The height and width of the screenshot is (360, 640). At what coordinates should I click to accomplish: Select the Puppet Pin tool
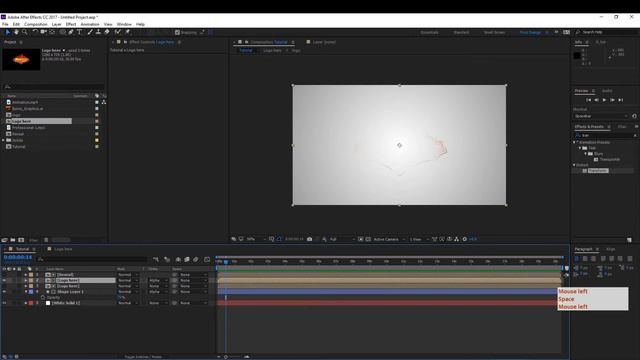tap(127, 32)
